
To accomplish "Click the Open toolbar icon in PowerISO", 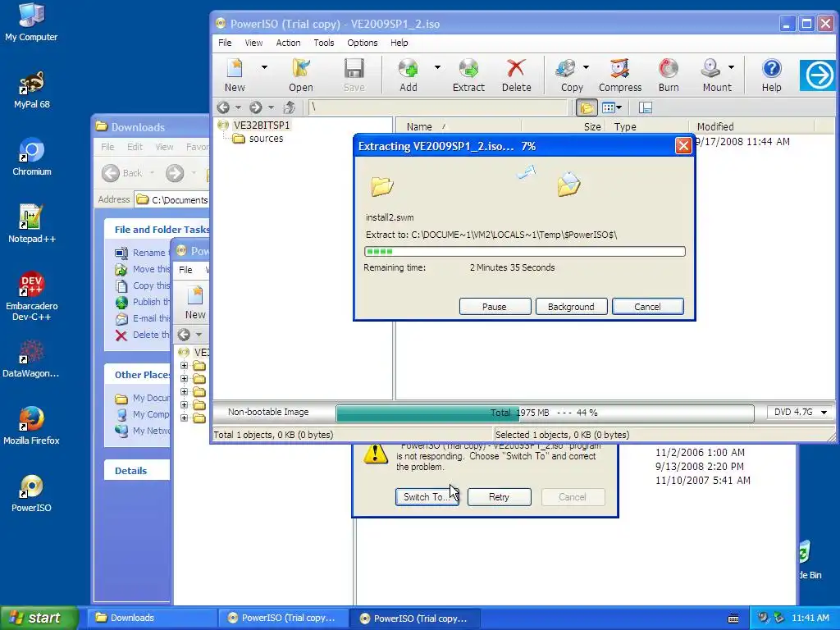I will tap(301, 75).
